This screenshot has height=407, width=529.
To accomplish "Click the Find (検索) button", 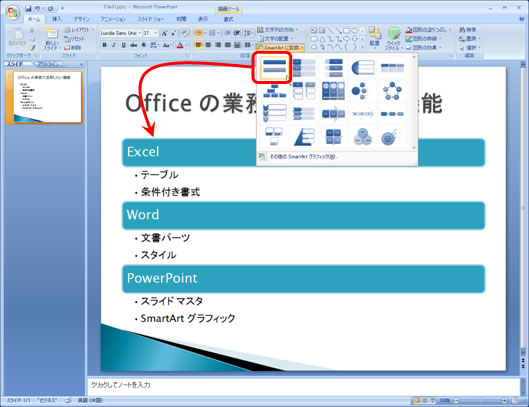I will [468, 30].
